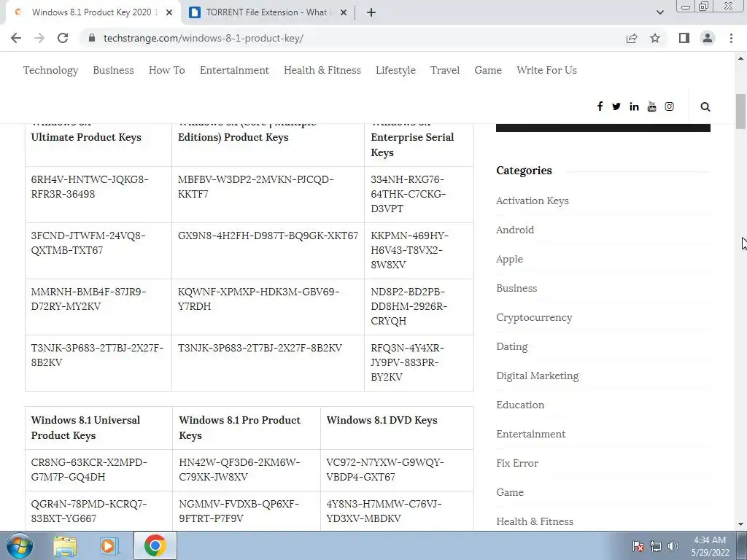Screen dimensions: 747x560
Task: Open the site's YouTube icon
Action: pos(651,106)
